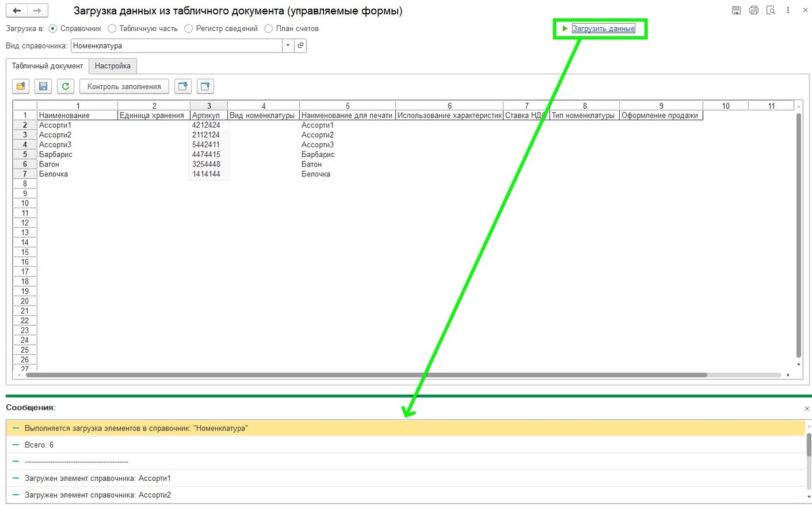Select cell Барбарис in Наименование column
The height and width of the screenshot is (505, 812).
click(x=77, y=155)
